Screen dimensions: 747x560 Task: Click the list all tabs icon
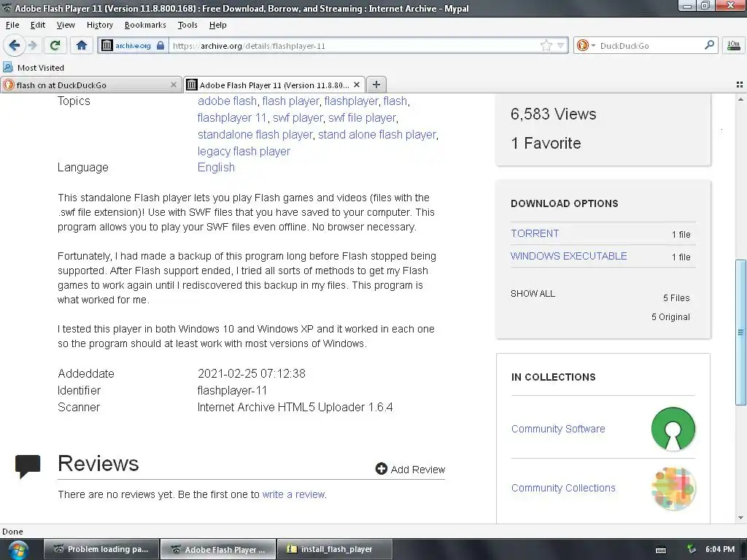coord(740,85)
